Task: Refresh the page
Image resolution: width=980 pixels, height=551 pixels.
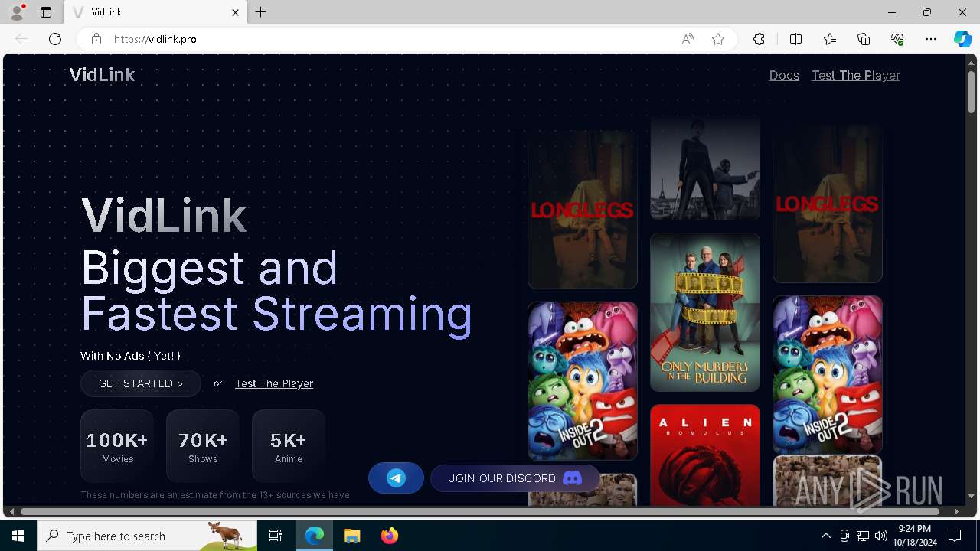Action: pos(55,39)
